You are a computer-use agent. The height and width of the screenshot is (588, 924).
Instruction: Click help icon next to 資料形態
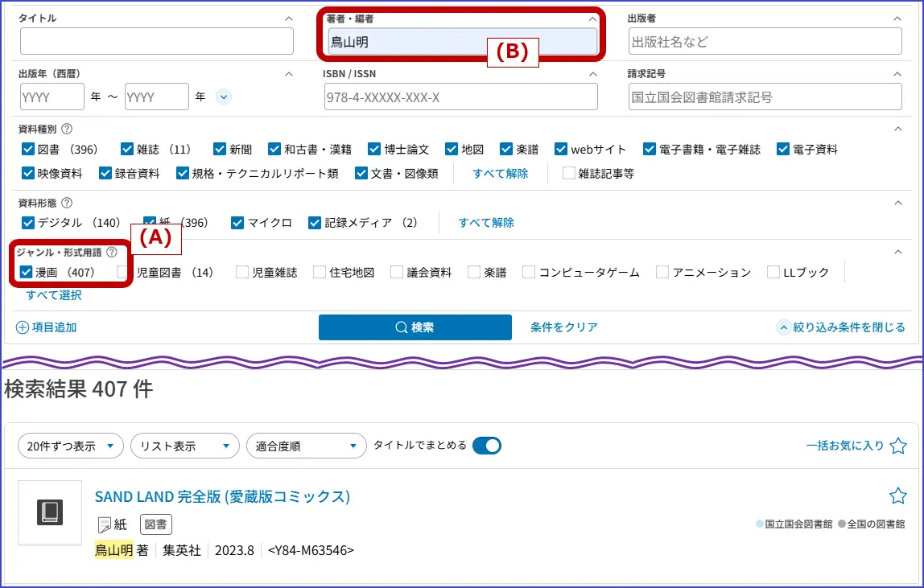point(67,203)
